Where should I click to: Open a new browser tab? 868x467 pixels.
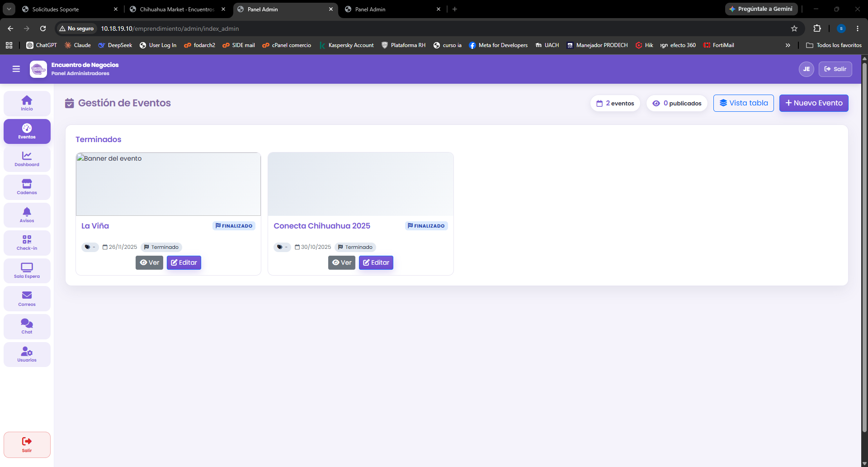(x=455, y=9)
